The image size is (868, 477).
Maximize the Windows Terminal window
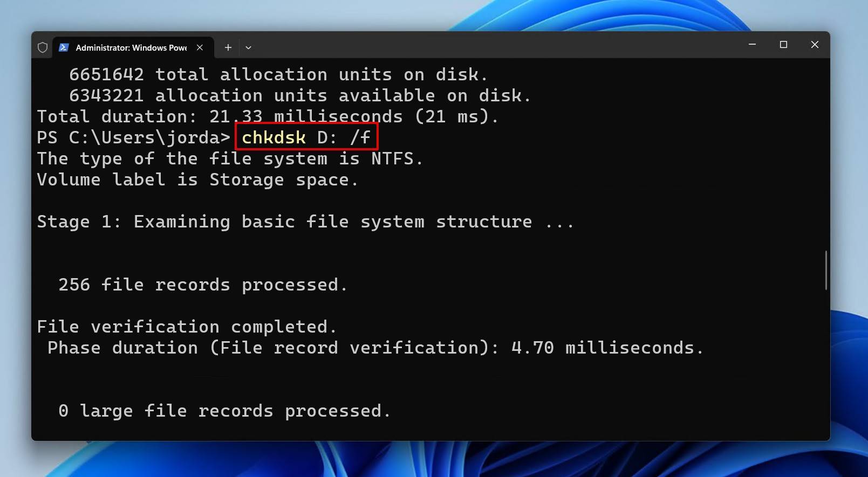pyautogui.click(x=783, y=45)
